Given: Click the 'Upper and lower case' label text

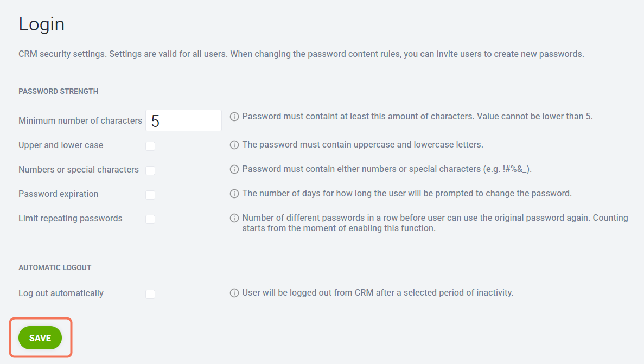Looking at the screenshot, I should tap(61, 145).
